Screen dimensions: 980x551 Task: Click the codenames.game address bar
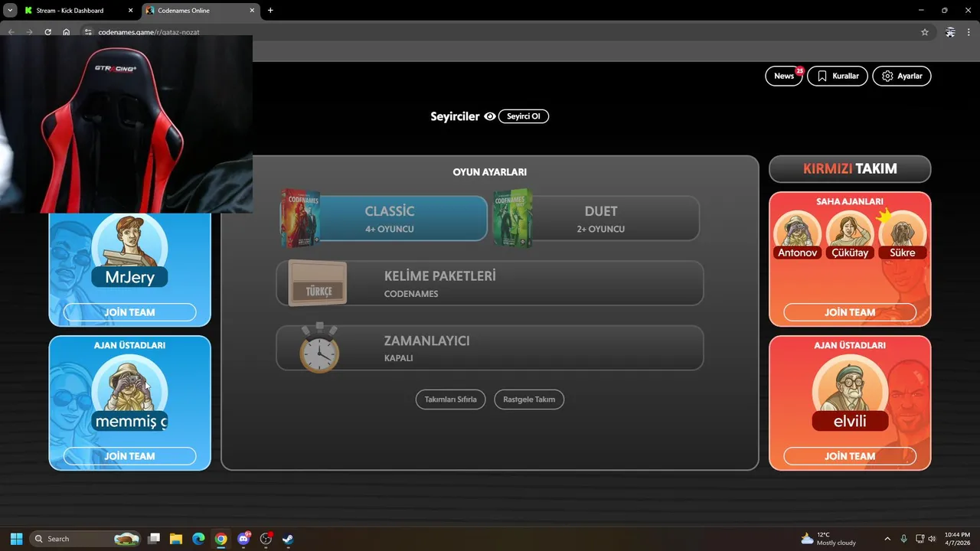(x=505, y=32)
